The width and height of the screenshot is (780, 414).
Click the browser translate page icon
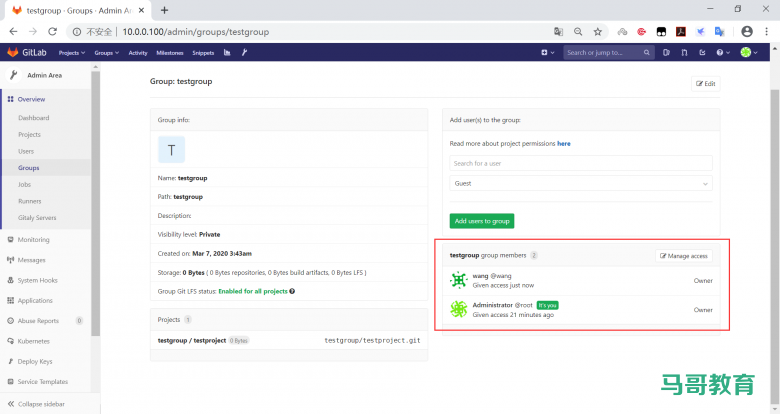click(x=559, y=31)
